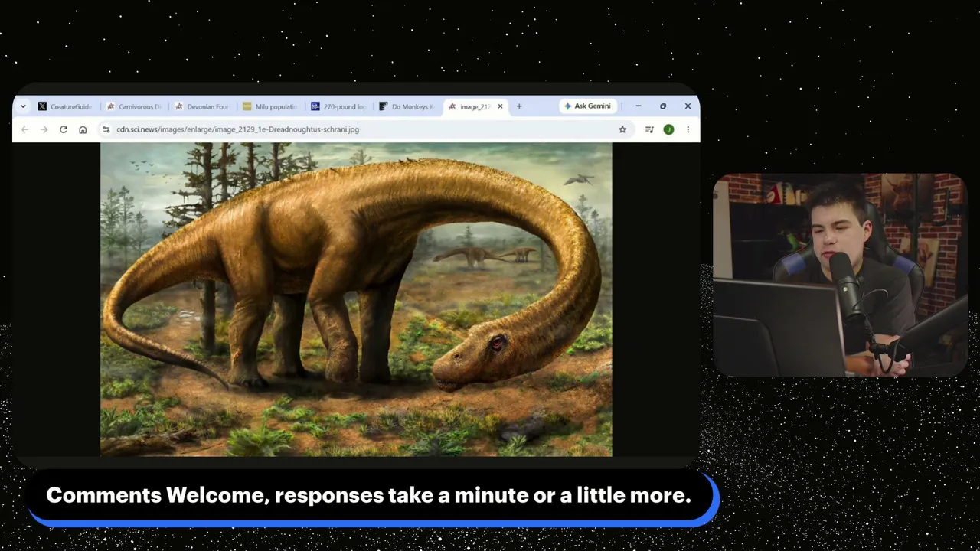Switch to the Devonian Four tab
Viewport: 980px width, 551px height.
(x=201, y=106)
